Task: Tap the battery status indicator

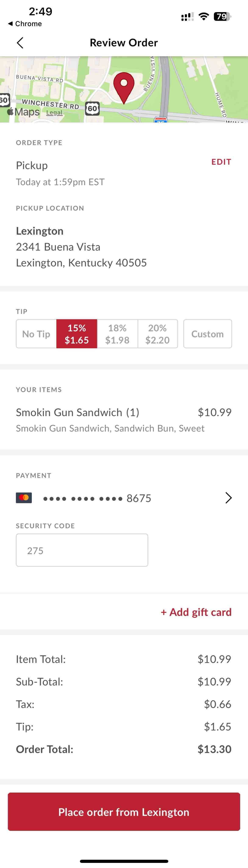Action: (222, 16)
